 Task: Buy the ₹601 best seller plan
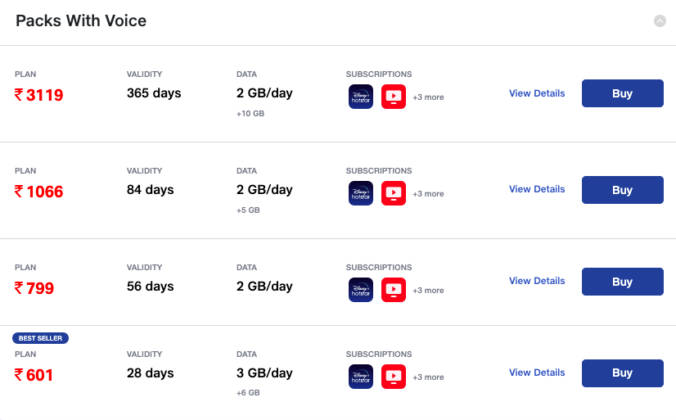tap(622, 373)
